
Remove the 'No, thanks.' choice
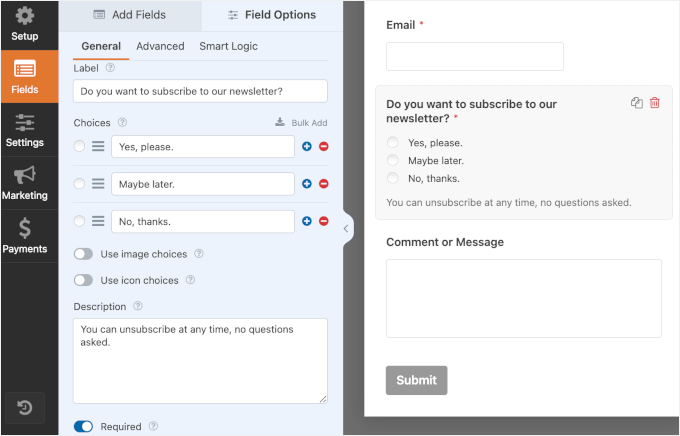[x=324, y=221]
